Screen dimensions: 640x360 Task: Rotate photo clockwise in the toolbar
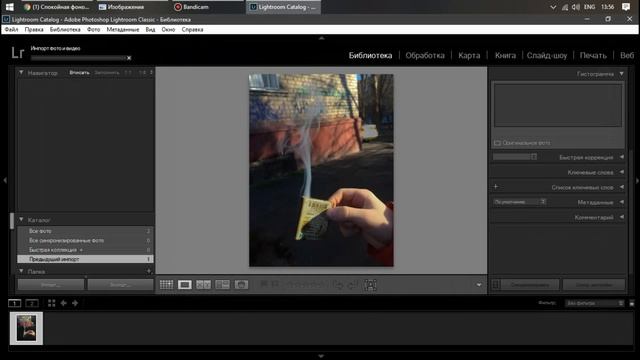[352, 285]
